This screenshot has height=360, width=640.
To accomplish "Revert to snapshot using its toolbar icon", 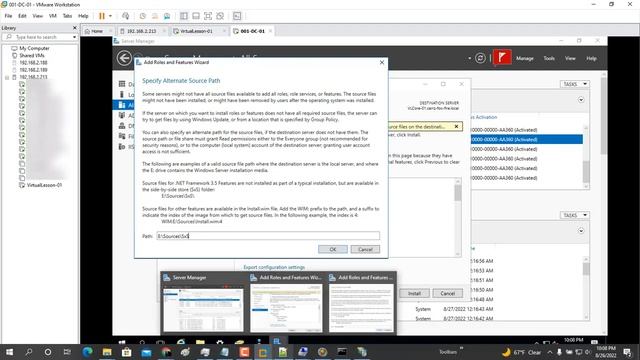I will [x=155, y=16].
